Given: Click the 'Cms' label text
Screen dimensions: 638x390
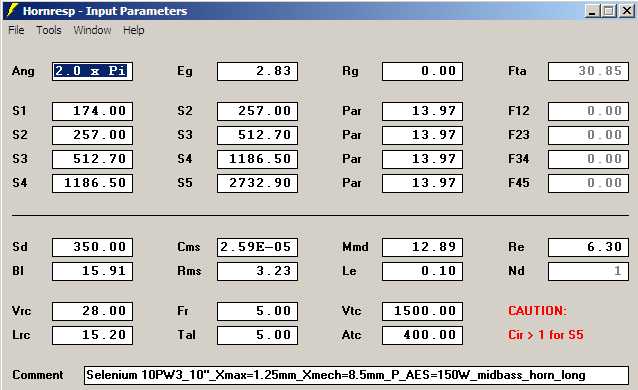Looking at the screenshot, I should tap(189, 247).
